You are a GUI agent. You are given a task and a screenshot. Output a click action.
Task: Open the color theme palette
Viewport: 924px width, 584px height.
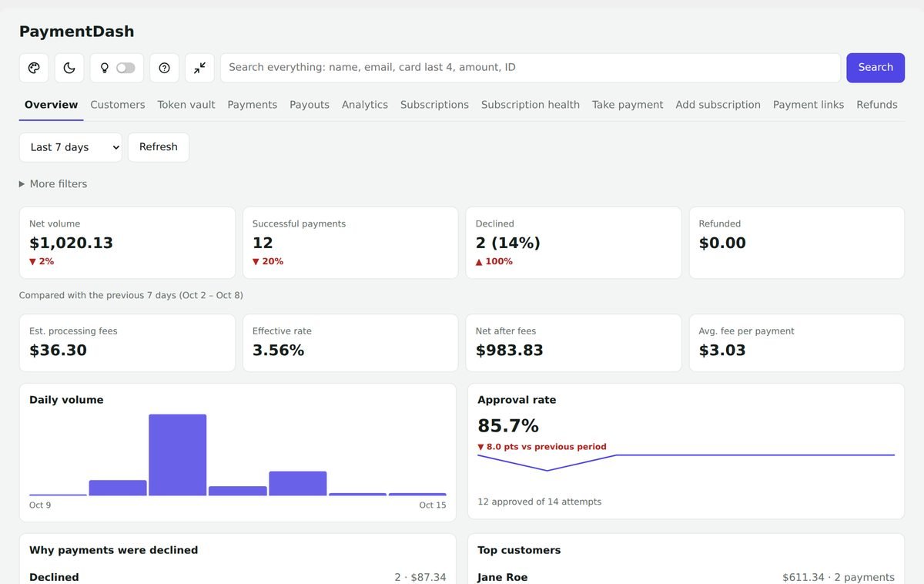point(34,68)
